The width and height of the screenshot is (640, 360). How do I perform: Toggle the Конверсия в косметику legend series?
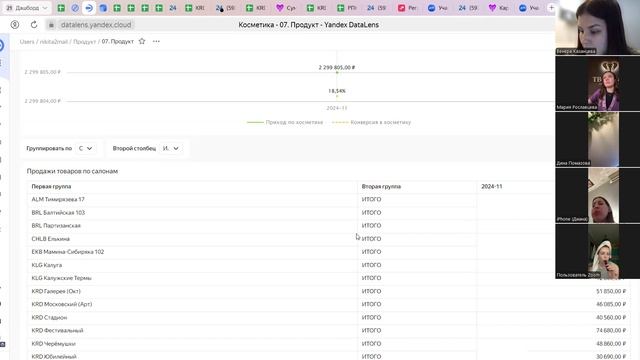click(x=380, y=122)
